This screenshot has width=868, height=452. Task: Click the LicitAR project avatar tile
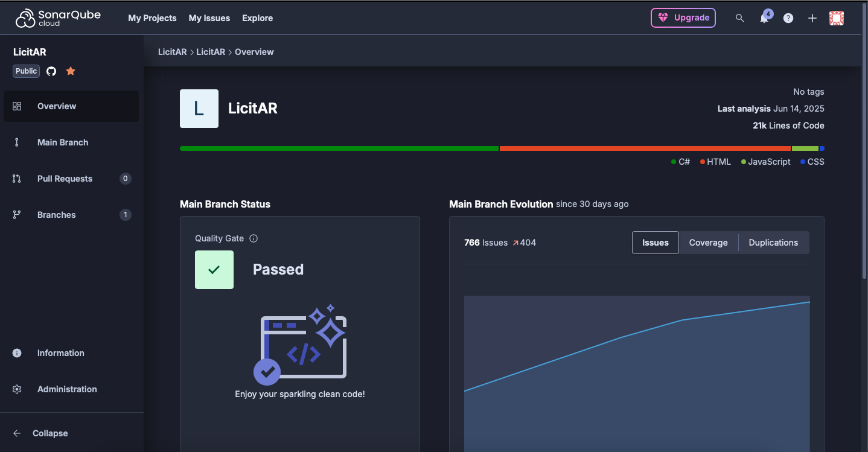[x=199, y=109]
